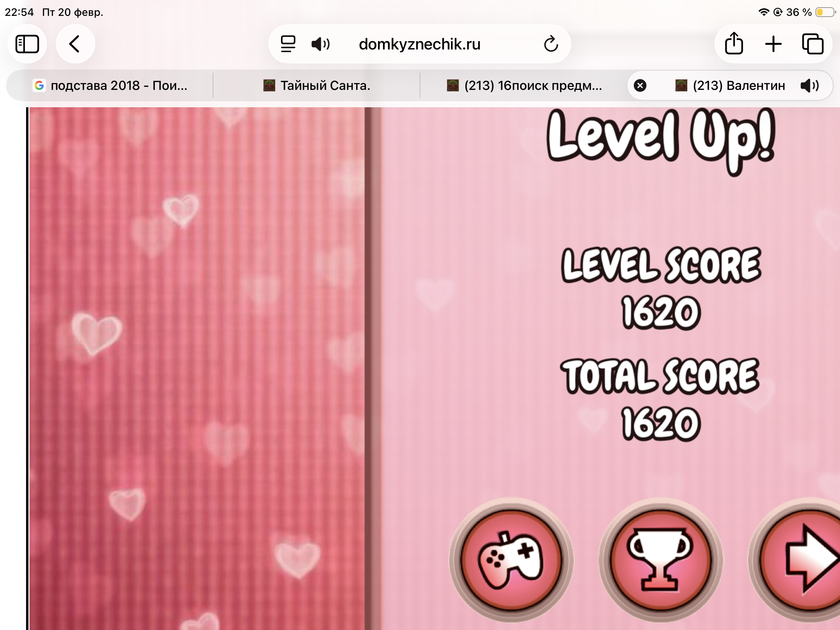This screenshot has height=630, width=840.
Task: Close the (213) Валентин tab
Action: 640,85
